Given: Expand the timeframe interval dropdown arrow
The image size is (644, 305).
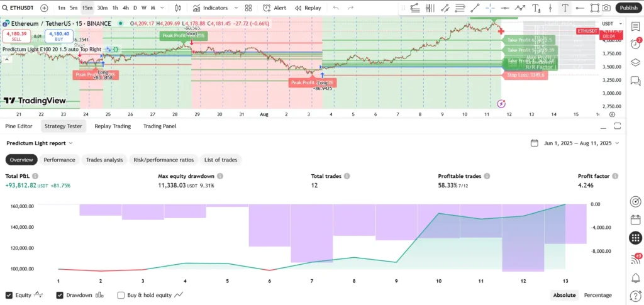Looking at the screenshot, I should click(163, 8).
